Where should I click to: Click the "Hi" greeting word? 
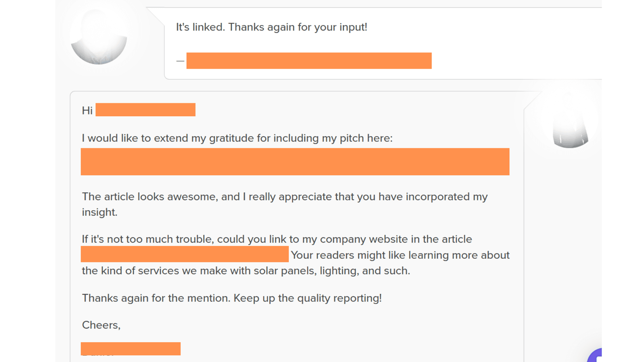click(87, 111)
